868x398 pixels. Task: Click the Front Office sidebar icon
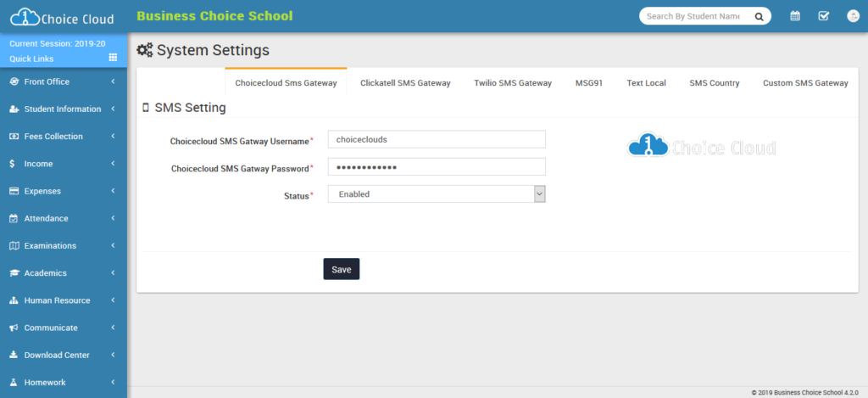tap(14, 81)
